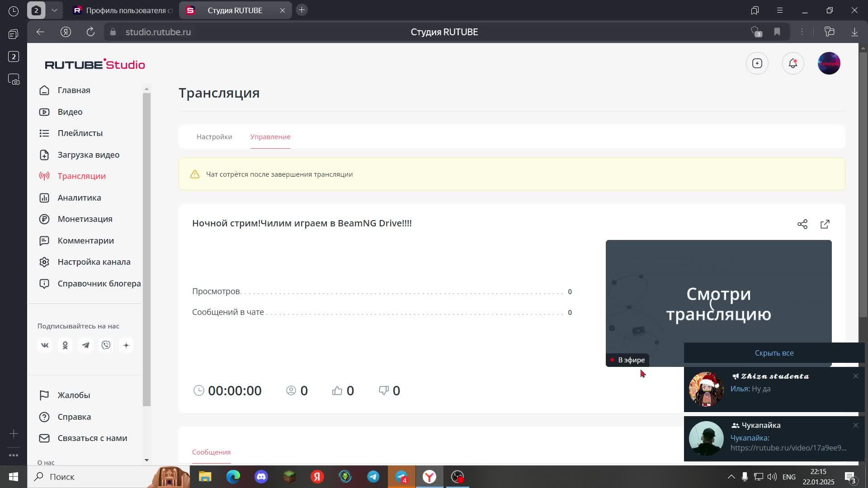
Task: Click the RUTUBE Studio logo
Action: click(x=95, y=65)
